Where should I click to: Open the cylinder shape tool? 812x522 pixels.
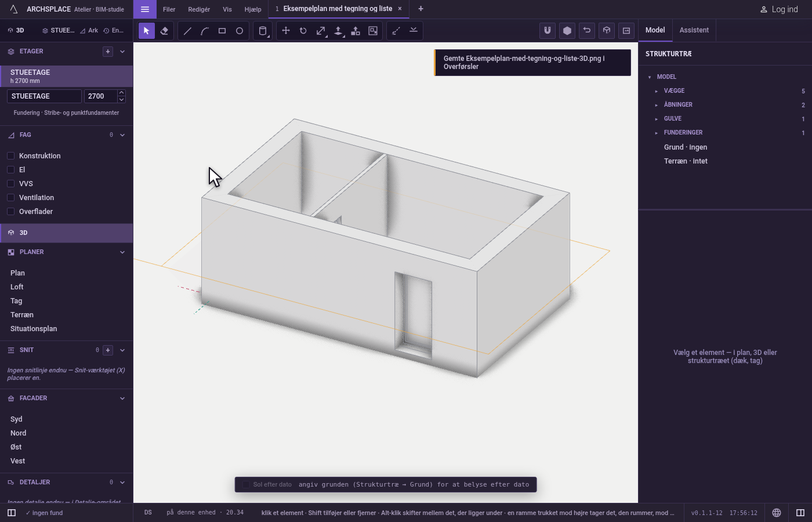(x=263, y=31)
